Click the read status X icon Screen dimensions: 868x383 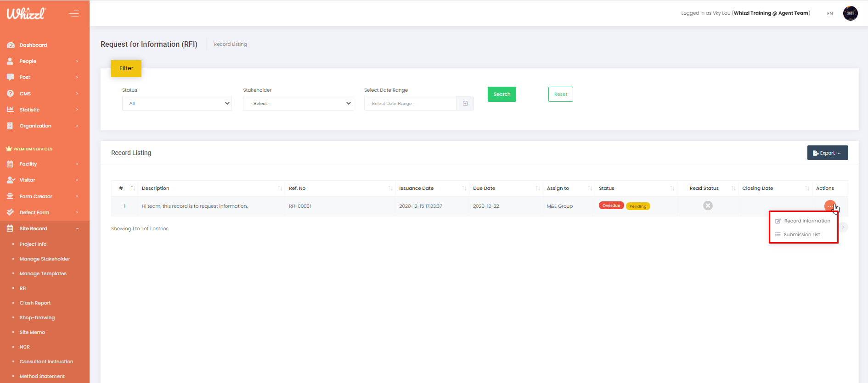[x=708, y=205]
